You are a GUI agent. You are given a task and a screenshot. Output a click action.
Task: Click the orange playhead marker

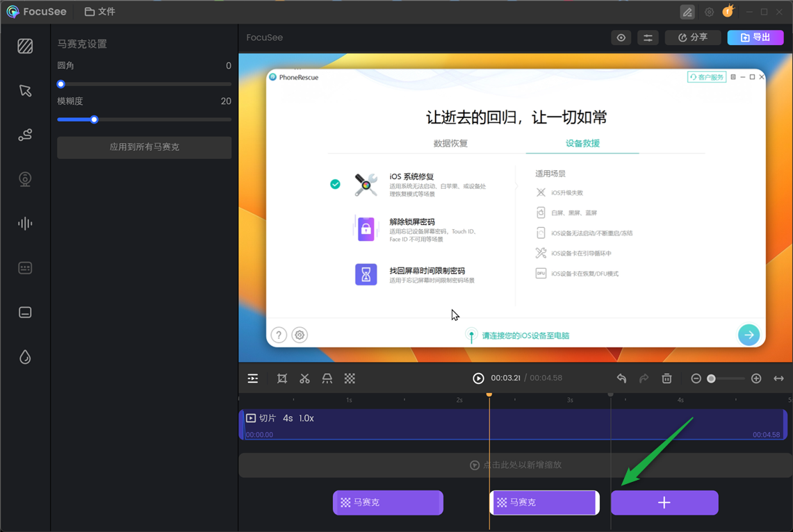point(489,394)
